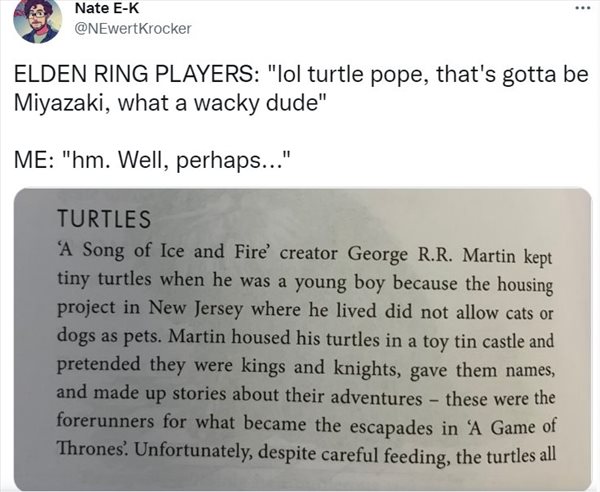Visit the @NEwertKrocker handle link
The width and height of the screenshot is (600, 492).
point(133,29)
